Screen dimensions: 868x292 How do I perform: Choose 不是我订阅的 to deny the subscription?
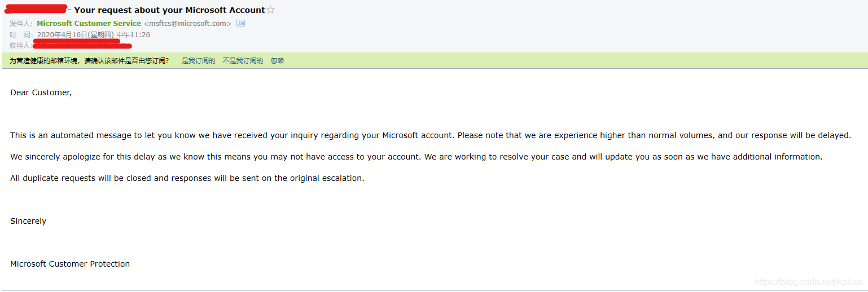pyautogui.click(x=243, y=61)
